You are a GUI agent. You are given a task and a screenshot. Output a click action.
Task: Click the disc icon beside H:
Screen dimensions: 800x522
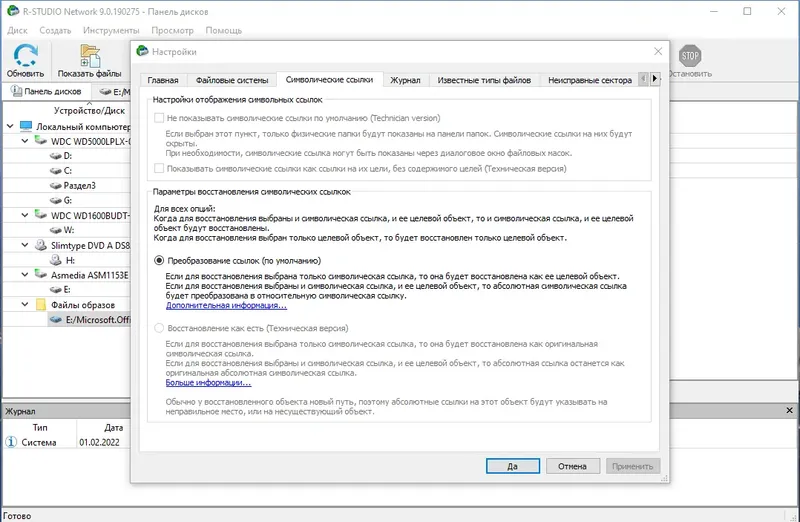click(56, 260)
